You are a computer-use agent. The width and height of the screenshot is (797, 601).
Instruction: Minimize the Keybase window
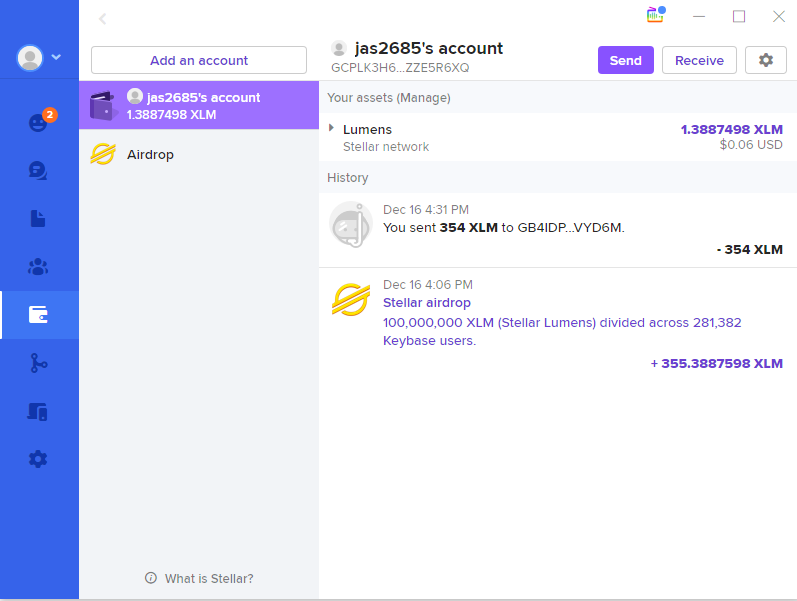click(x=699, y=16)
